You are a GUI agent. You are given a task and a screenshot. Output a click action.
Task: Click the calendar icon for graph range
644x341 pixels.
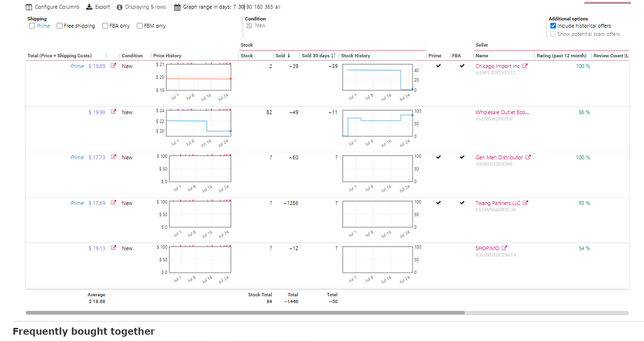[178, 7]
